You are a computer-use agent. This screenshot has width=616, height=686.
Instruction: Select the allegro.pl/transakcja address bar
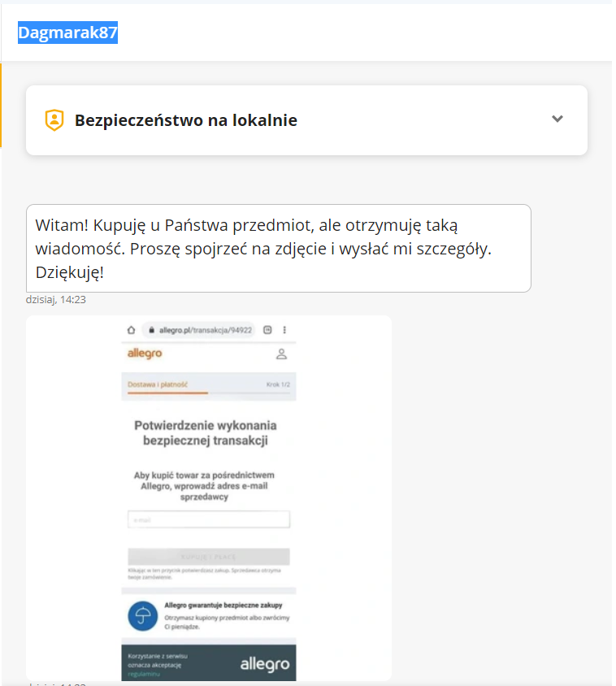click(x=204, y=331)
